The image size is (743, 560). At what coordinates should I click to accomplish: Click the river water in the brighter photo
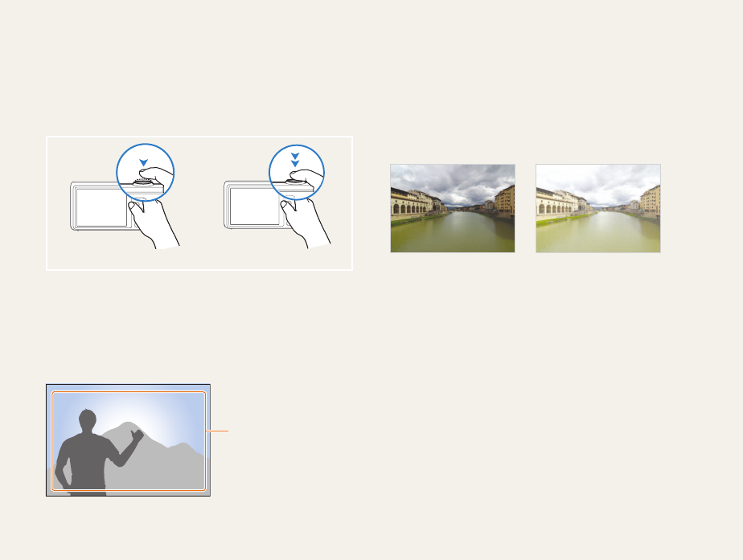pos(597,233)
